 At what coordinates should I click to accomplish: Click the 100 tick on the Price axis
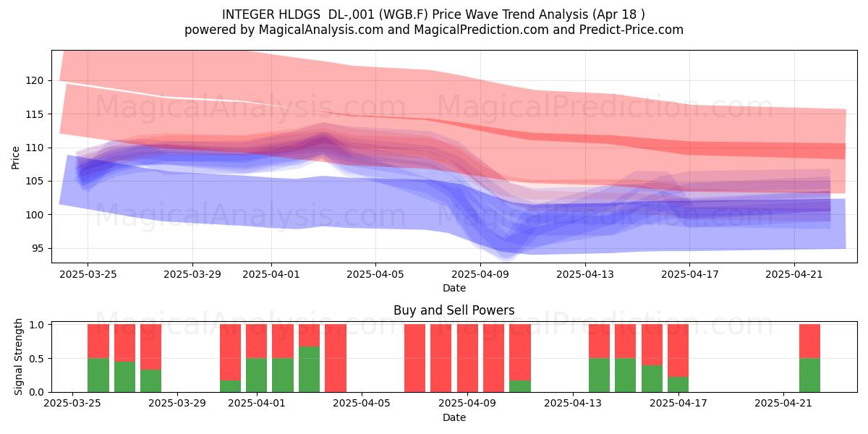click(x=35, y=215)
